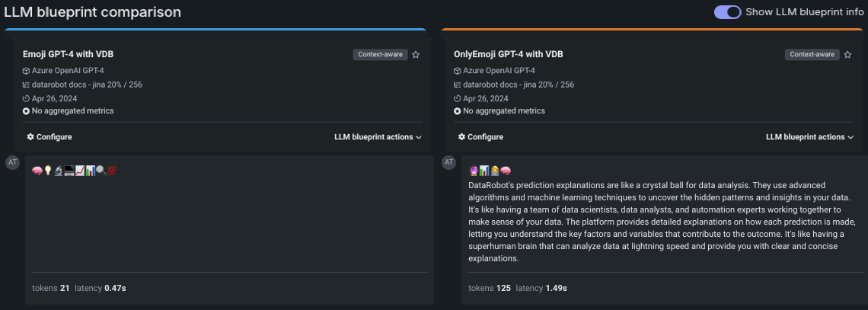868x310 pixels.
Task: Click the AT avatar beside the right response
Action: (x=448, y=162)
